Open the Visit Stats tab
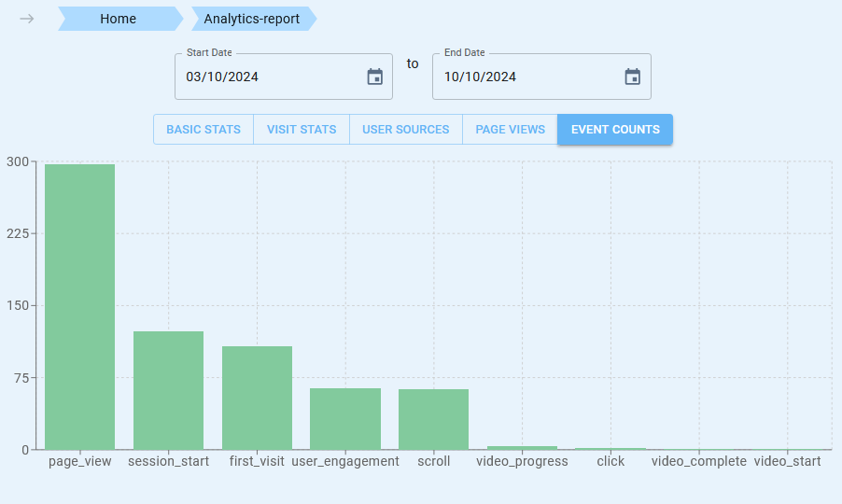 coord(302,130)
